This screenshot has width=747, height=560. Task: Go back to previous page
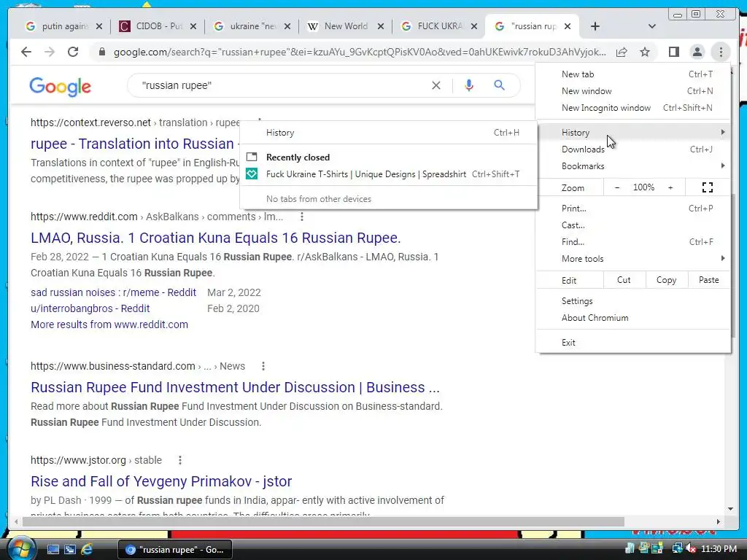[x=26, y=52]
